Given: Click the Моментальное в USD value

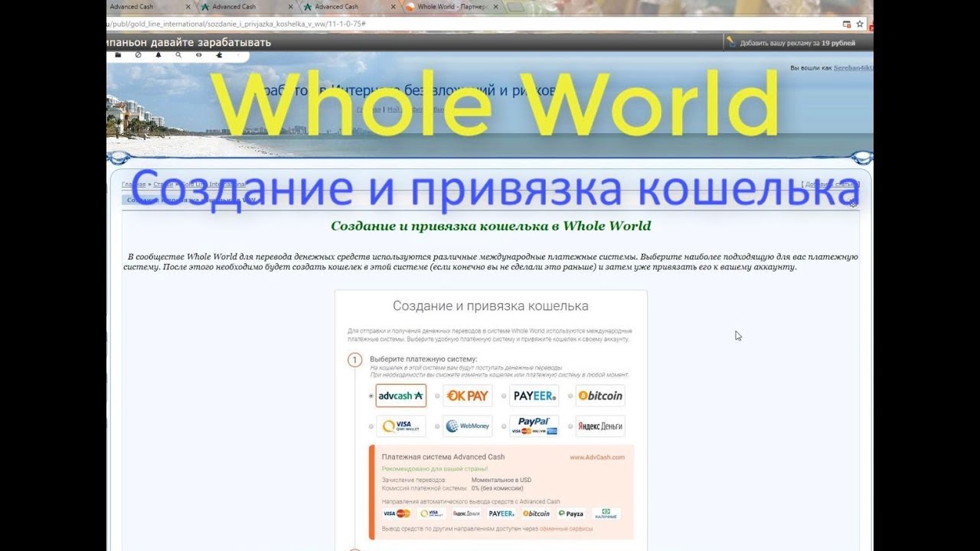Looking at the screenshot, I should click(x=501, y=480).
